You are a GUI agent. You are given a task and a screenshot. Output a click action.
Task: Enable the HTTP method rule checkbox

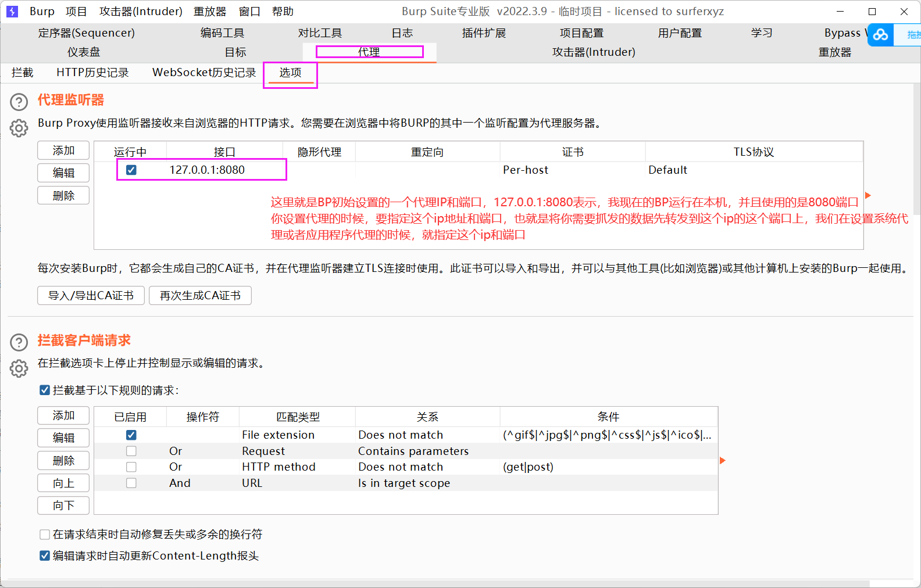tap(131, 467)
